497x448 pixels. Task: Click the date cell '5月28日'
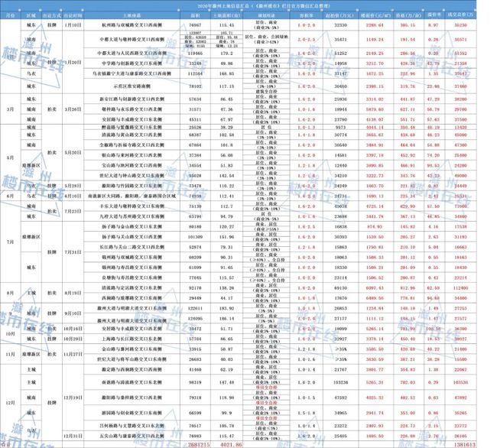73,186
